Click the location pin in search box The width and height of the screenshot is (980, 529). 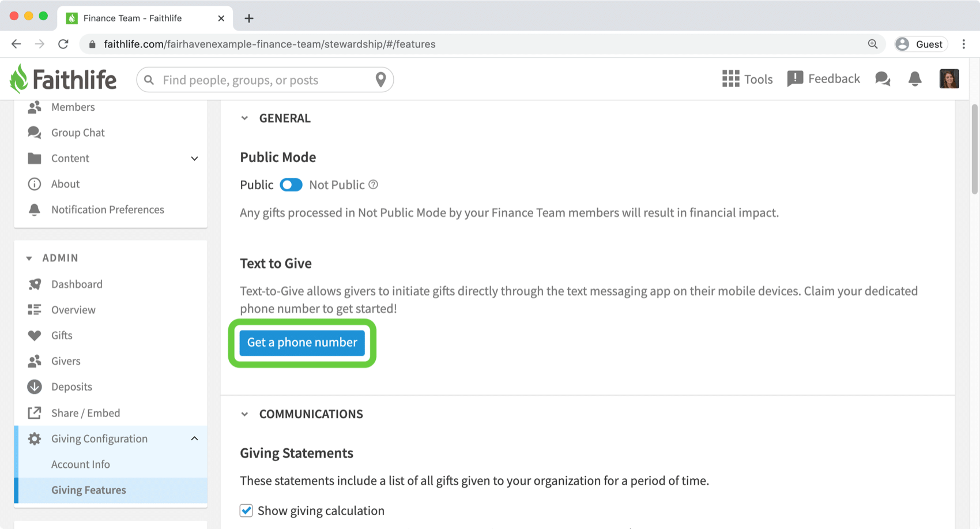380,80
